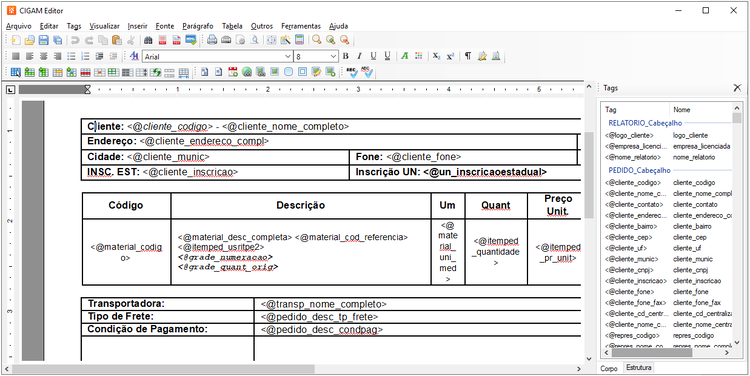750x376 pixels.
Task: Click the Tags list horizontal scrollbar thumb
Action: (x=651, y=353)
